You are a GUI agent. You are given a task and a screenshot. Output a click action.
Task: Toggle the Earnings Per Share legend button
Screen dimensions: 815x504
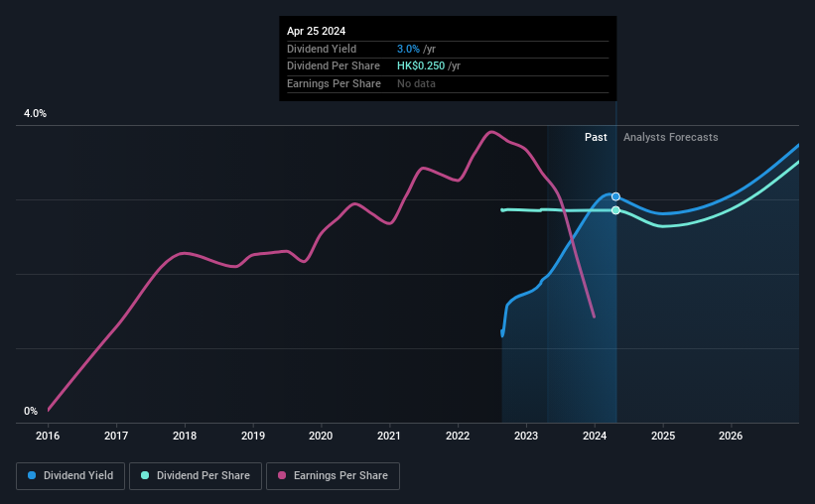333,476
